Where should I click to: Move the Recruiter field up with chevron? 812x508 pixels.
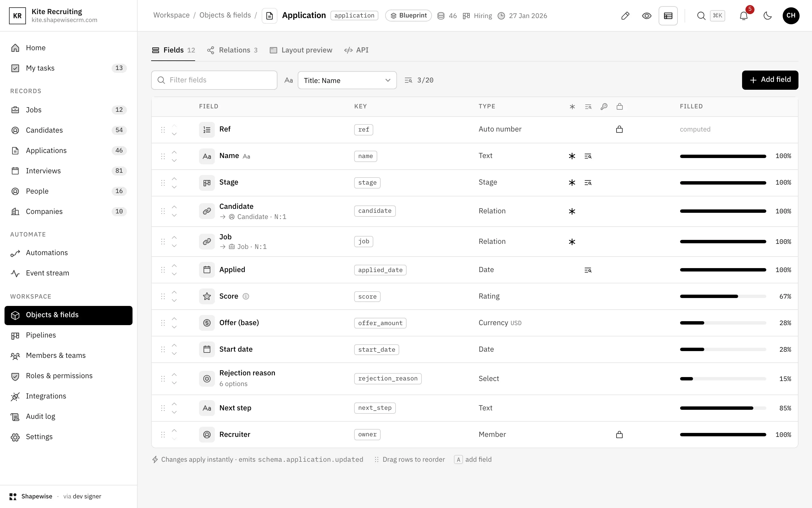174,431
